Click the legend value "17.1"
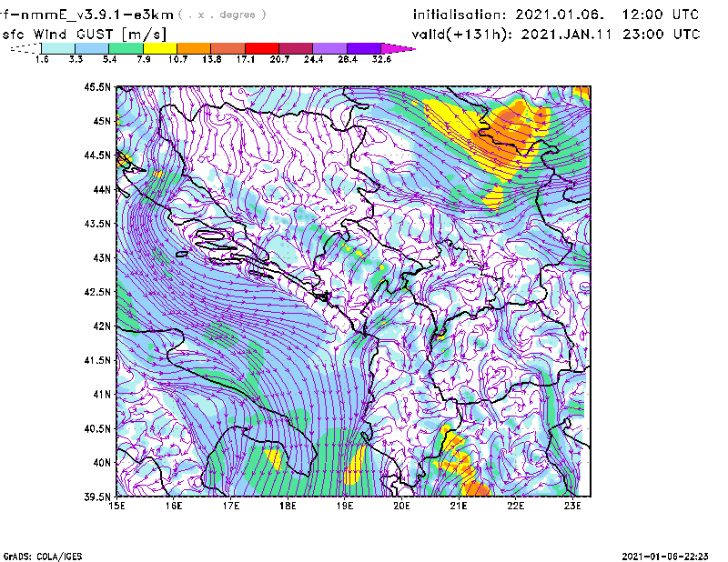The image size is (728, 562). pyautogui.click(x=246, y=59)
